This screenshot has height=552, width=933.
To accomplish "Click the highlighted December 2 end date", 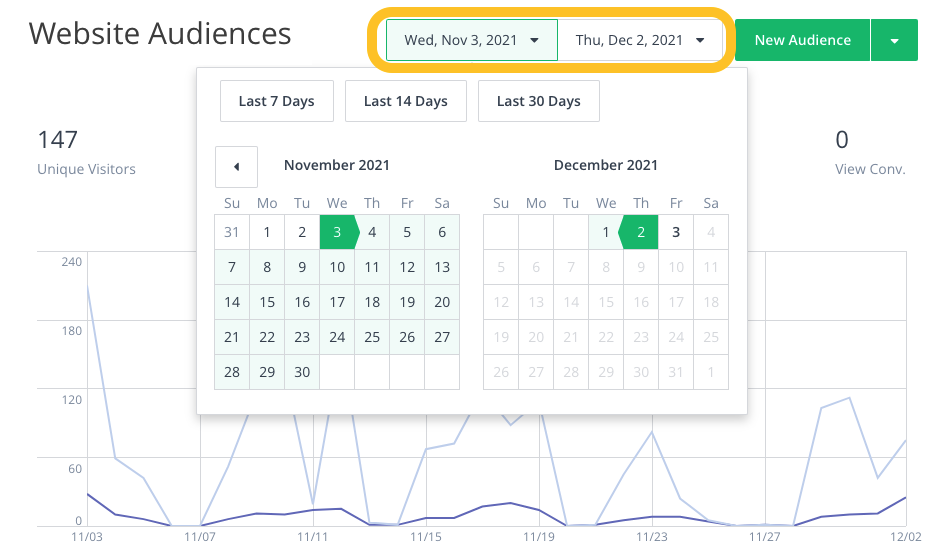I will point(641,232).
